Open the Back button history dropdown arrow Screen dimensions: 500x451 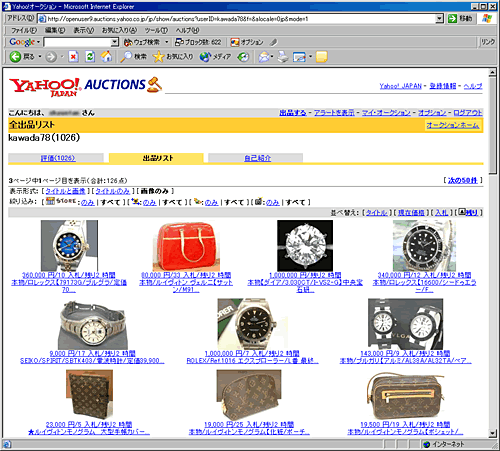40,57
